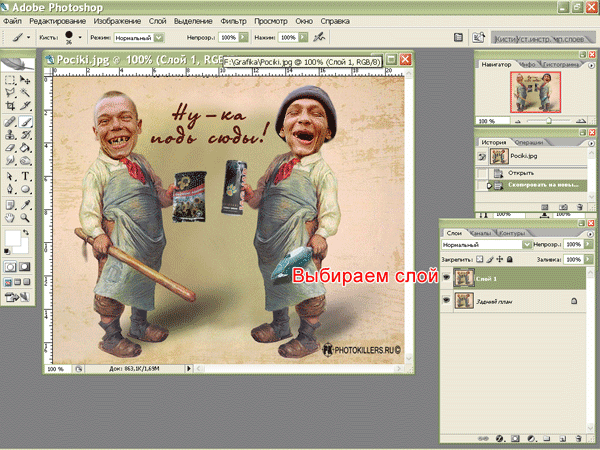Toggle lock position in Layers panel
Image resolution: width=600 pixels, height=450 pixels.
tap(500, 259)
